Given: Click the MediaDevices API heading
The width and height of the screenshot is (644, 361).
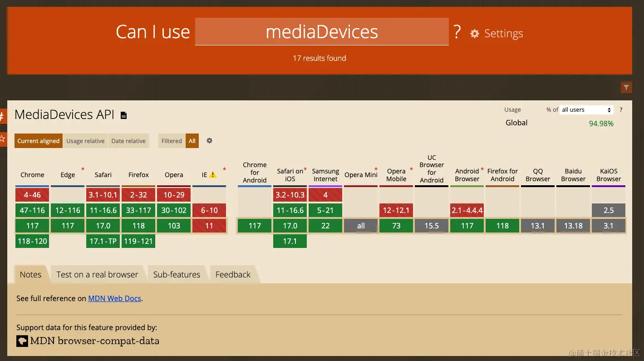Looking at the screenshot, I should point(64,114).
